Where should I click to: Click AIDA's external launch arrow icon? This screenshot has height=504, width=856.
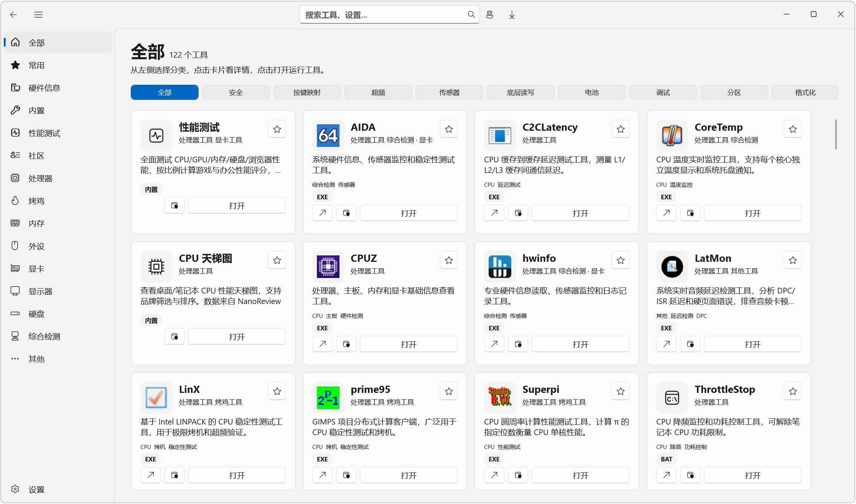click(323, 213)
